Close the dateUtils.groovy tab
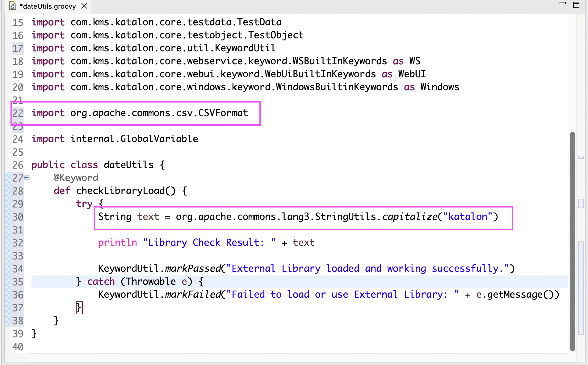The height and width of the screenshot is (365, 588). (84, 6)
